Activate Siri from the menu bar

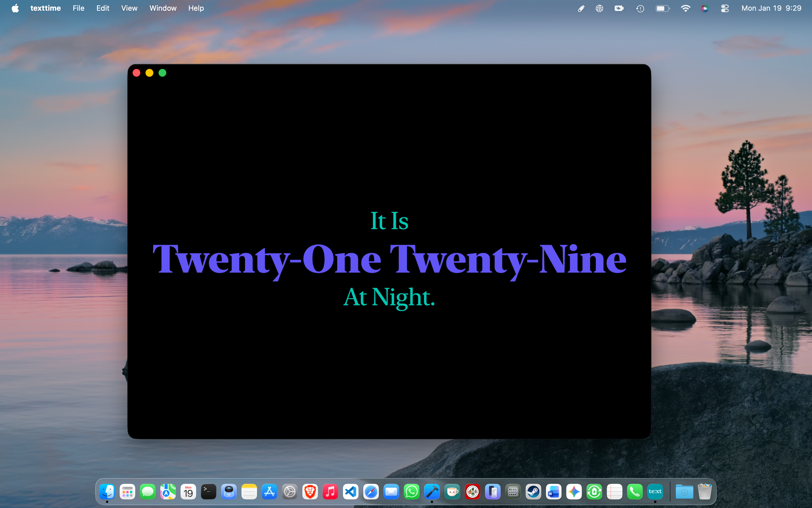[705, 8]
